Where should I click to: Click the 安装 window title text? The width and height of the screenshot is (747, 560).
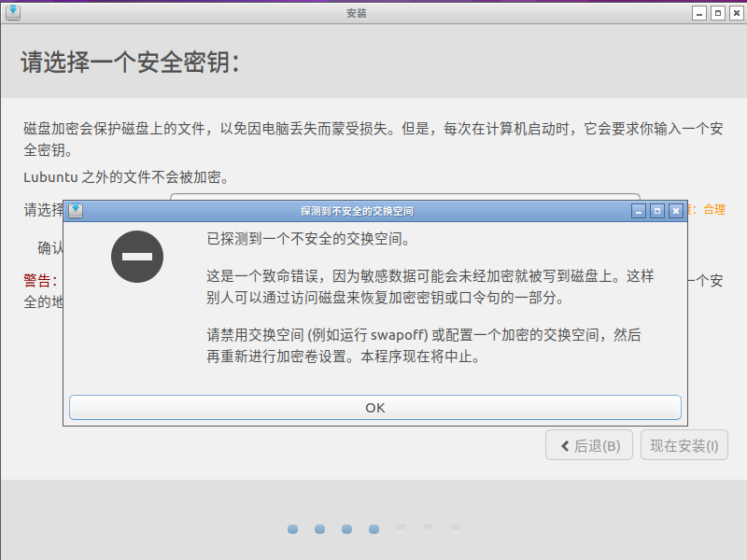point(357,13)
